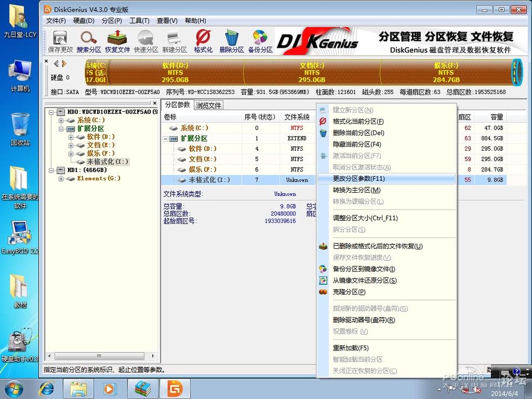Open the Windows Start button
The height and width of the screenshot is (399, 532).
pyautogui.click(x=14, y=389)
